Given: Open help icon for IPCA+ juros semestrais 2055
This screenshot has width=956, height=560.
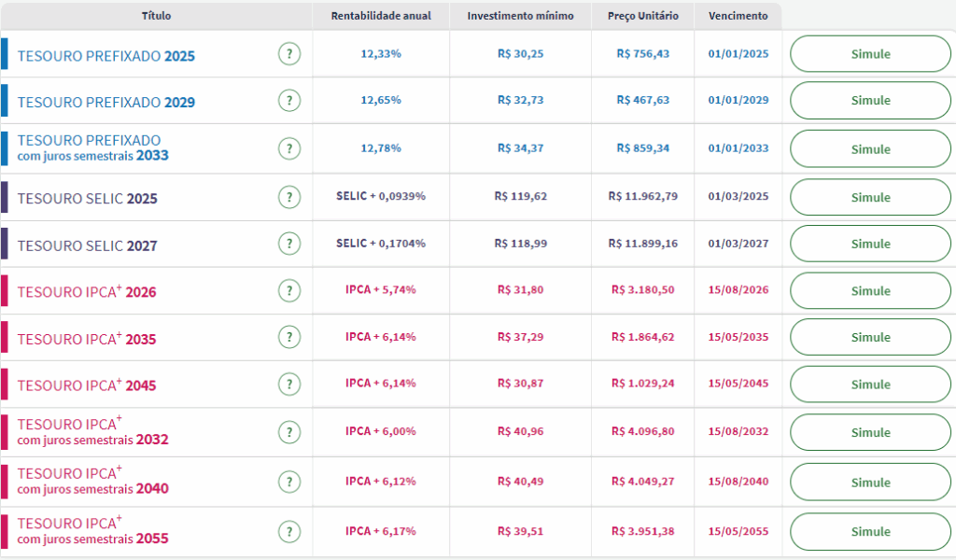Looking at the screenshot, I should coord(289,531).
